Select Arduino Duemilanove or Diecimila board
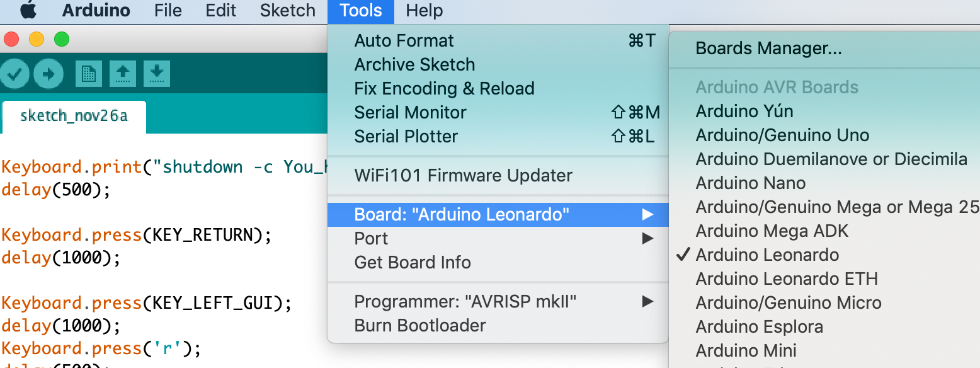Image resolution: width=980 pixels, height=368 pixels. tap(824, 159)
